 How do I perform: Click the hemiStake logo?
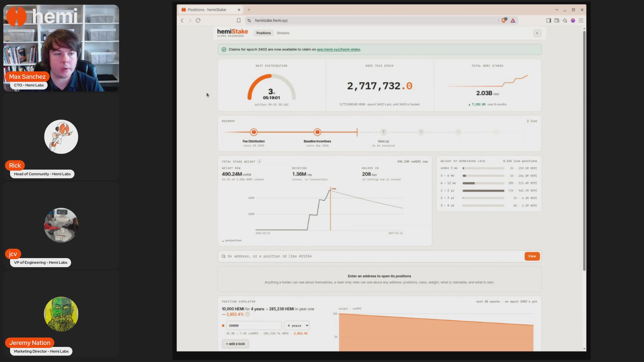(x=232, y=32)
